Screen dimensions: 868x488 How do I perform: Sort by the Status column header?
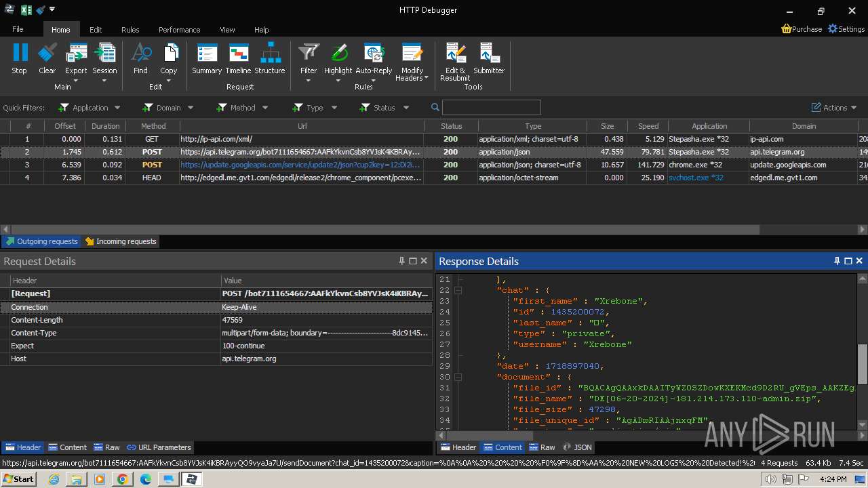click(x=451, y=126)
